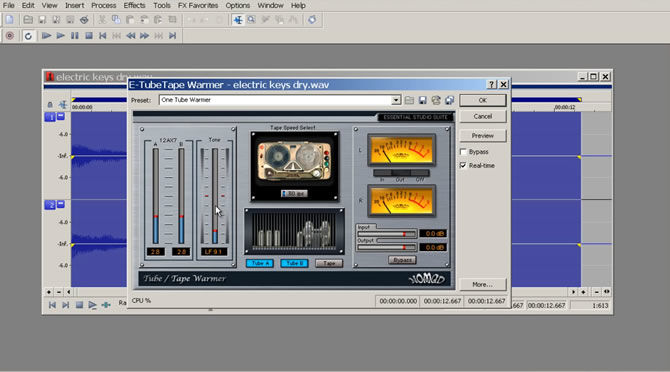The image size is (670, 372).
Task: Click the Tone slider
Action: (x=215, y=196)
